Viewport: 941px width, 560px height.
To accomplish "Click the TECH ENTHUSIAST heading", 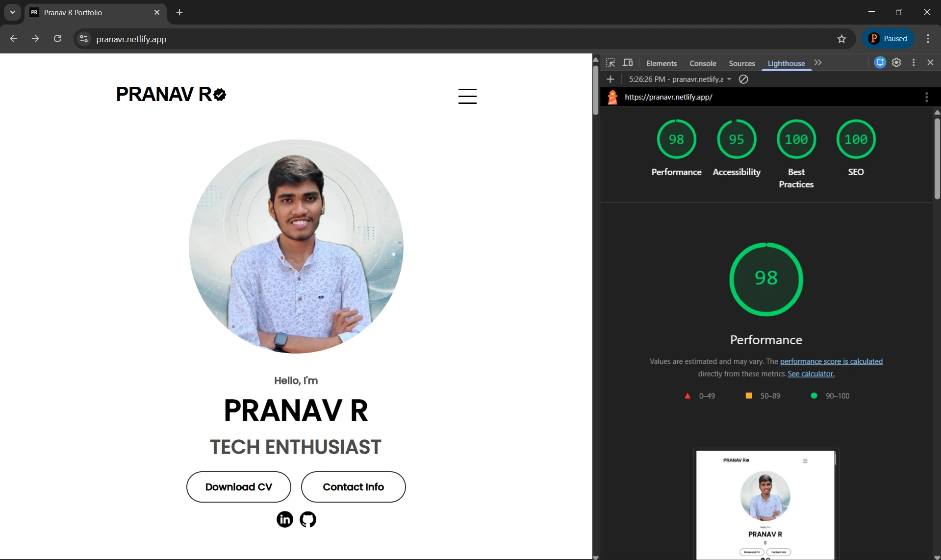I will (296, 447).
